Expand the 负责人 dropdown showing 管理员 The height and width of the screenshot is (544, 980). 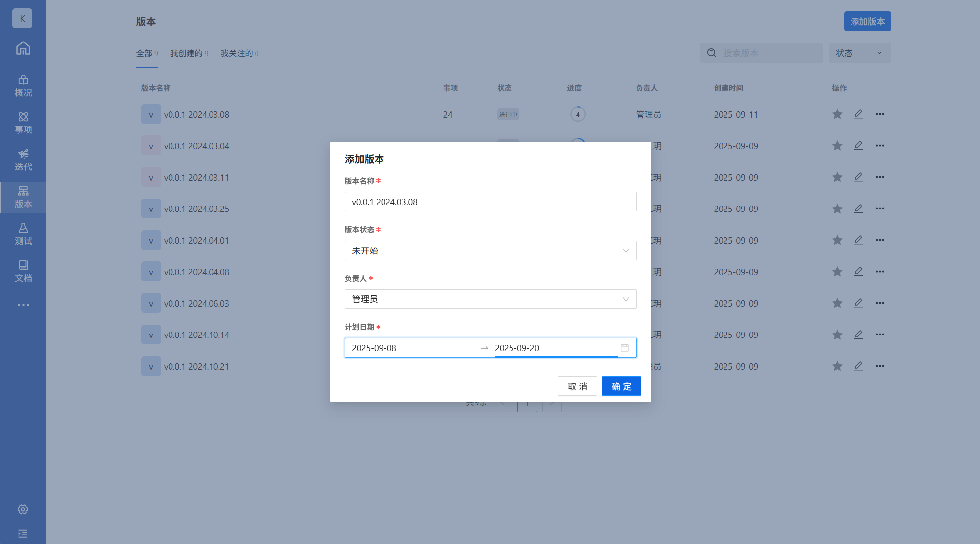coord(490,299)
